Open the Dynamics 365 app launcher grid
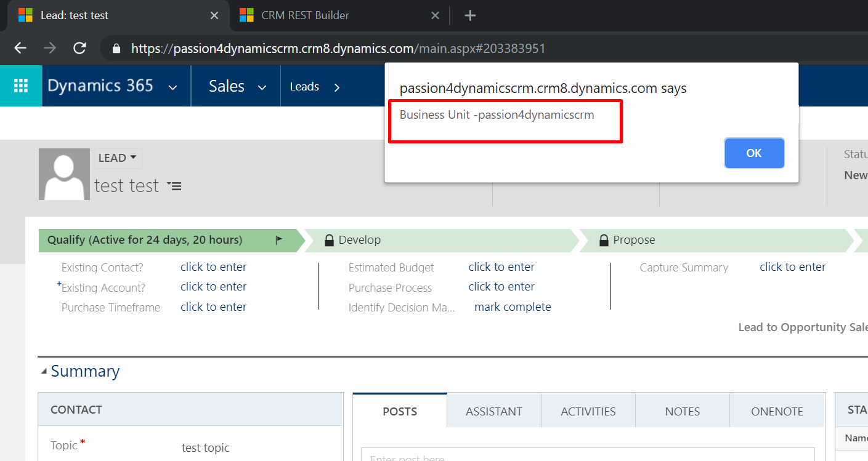The image size is (868, 461). click(x=21, y=86)
